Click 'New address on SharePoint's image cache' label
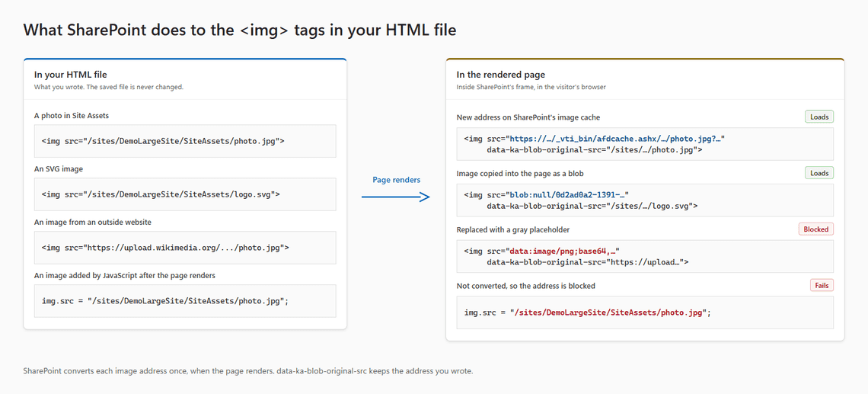 coord(528,117)
